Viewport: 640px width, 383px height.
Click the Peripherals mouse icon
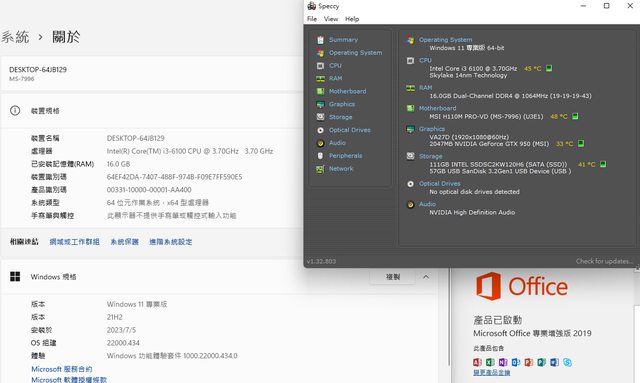tap(320, 156)
